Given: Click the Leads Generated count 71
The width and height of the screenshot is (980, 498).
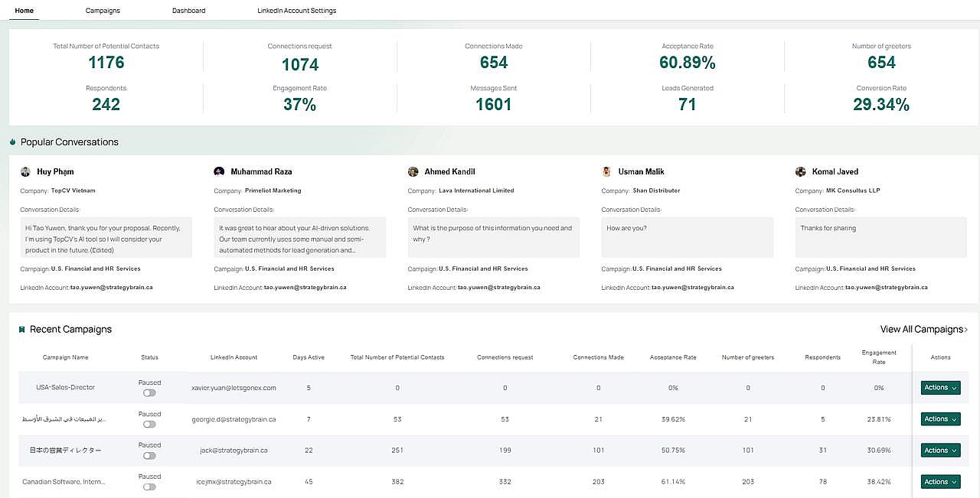Looking at the screenshot, I should [x=688, y=105].
